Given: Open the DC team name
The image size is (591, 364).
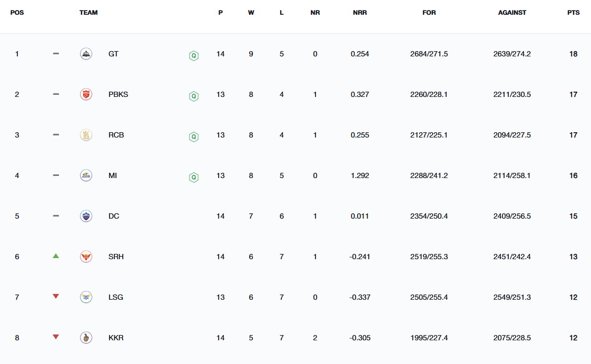Looking at the screenshot, I should click(114, 216).
